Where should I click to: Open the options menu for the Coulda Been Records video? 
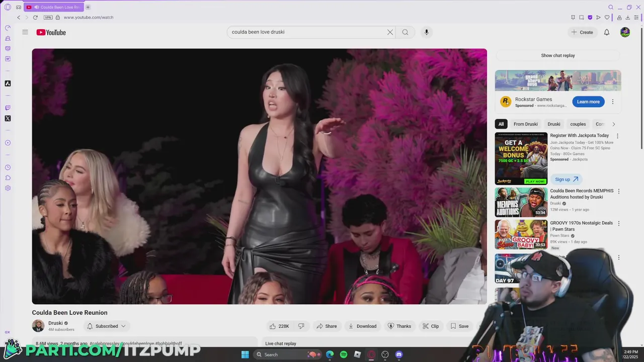pyautogui.click(x=619, y=191)
